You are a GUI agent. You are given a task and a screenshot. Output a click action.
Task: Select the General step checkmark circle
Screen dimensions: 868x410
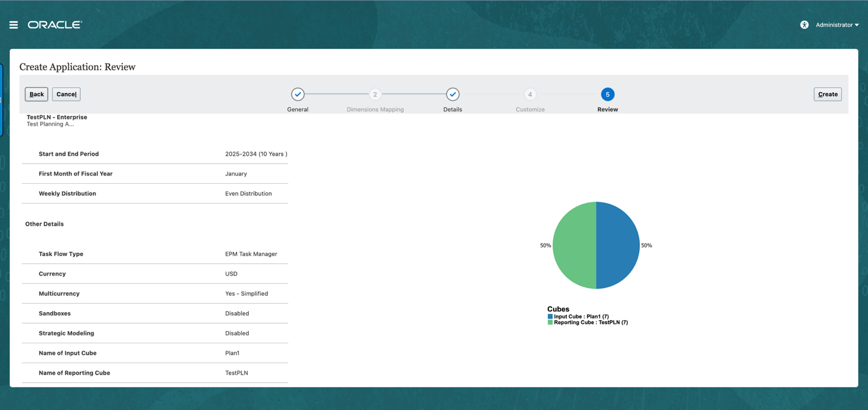(298, 94)
